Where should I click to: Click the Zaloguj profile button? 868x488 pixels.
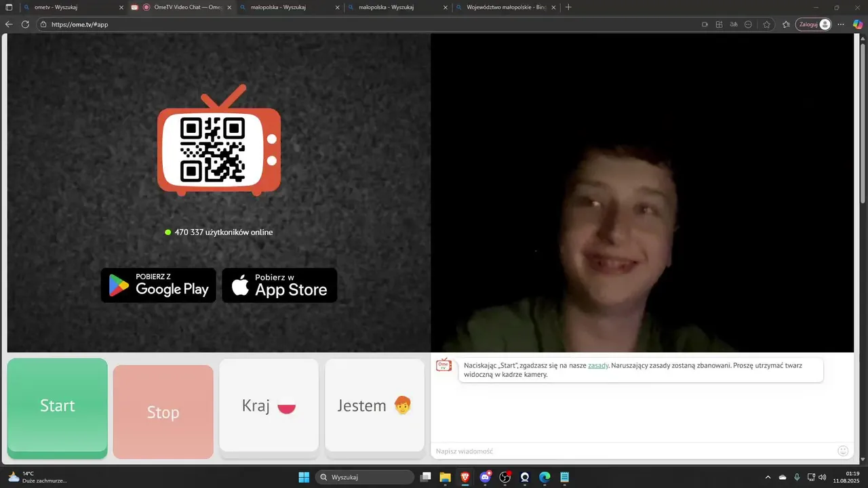(x=814, y=24)
